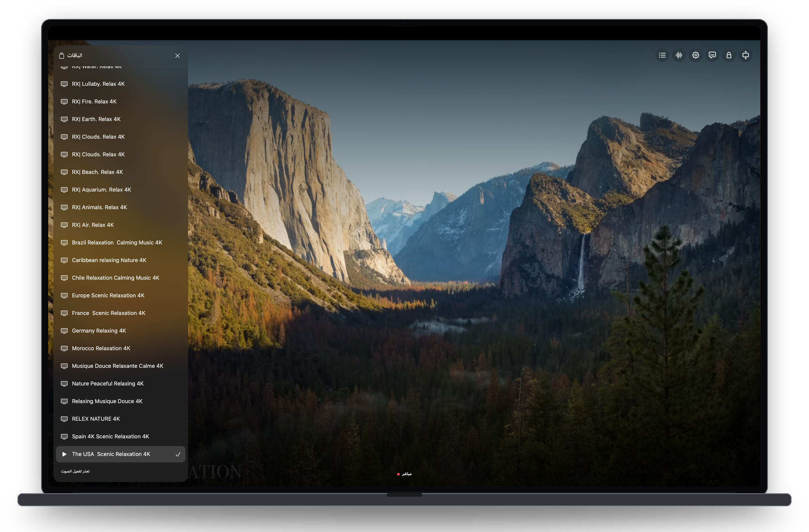Select RX| Earth. Relax 4K channel
The width and height of the screenshot is (809, 532).
click(x=121, y=119)
